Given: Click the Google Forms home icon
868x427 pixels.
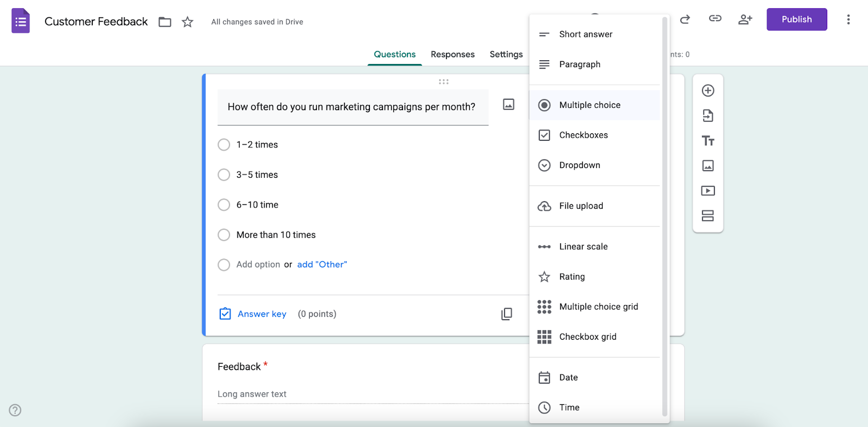Looking at the screenshot, I should 21,21.
